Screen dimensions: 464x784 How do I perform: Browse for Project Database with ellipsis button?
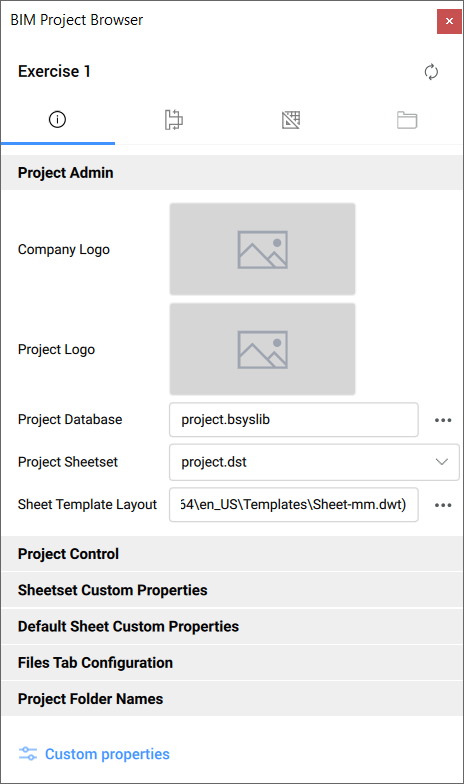tap(443, 420)
